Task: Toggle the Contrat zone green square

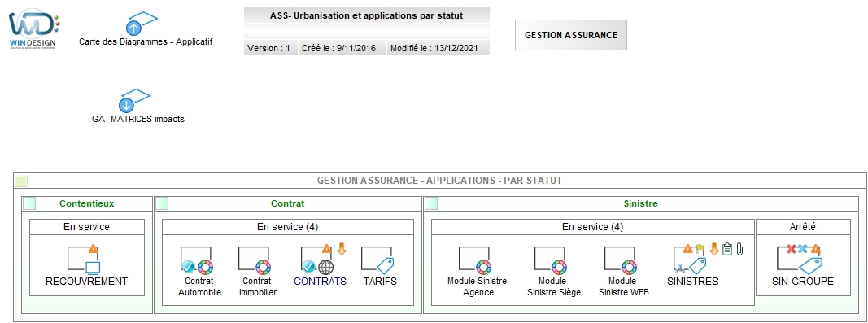Action: click(162, 204)
